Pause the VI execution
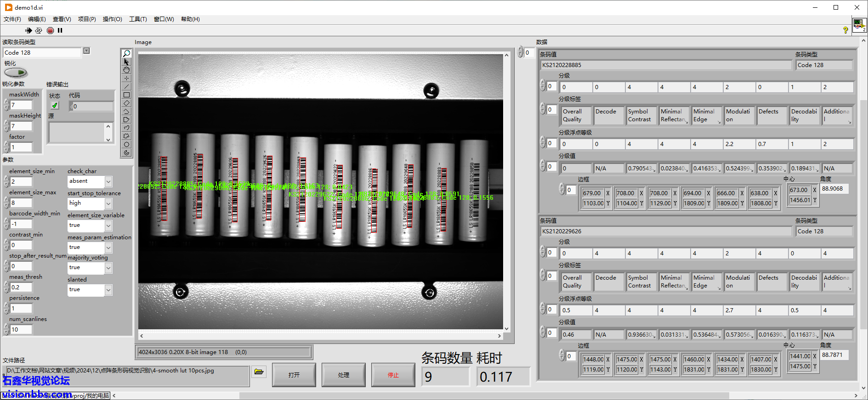This screenshot has height=400, width=868. click(x=60, y=30)
